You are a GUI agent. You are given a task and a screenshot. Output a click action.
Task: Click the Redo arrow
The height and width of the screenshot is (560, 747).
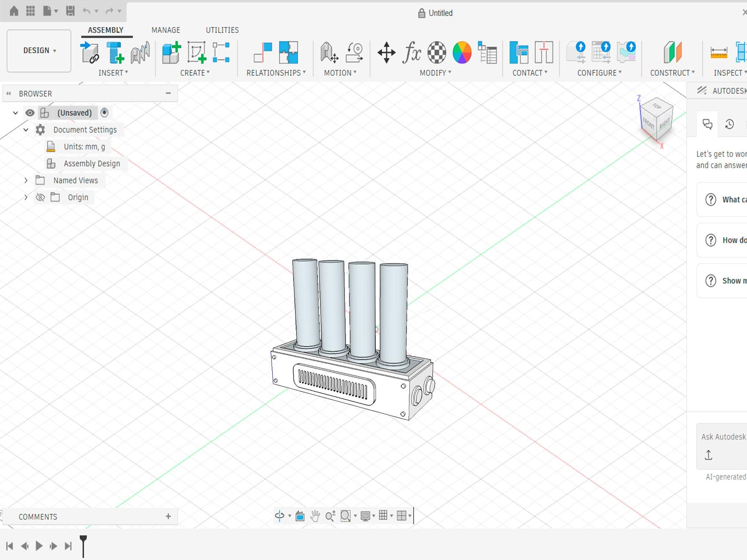pos(109,11)
